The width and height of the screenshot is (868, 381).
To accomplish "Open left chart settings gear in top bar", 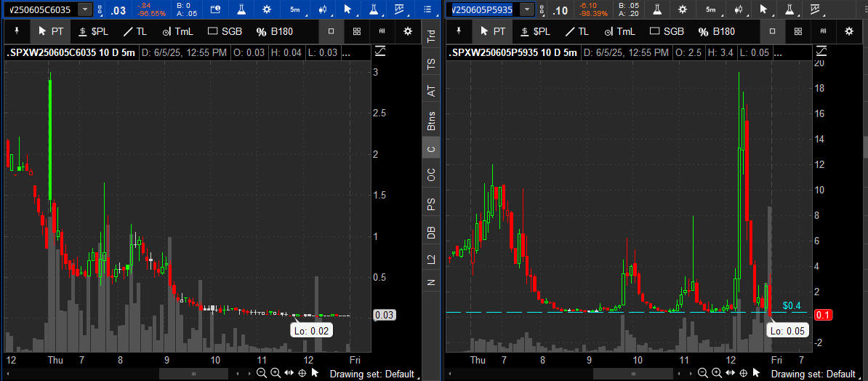I will click(267, 9).
